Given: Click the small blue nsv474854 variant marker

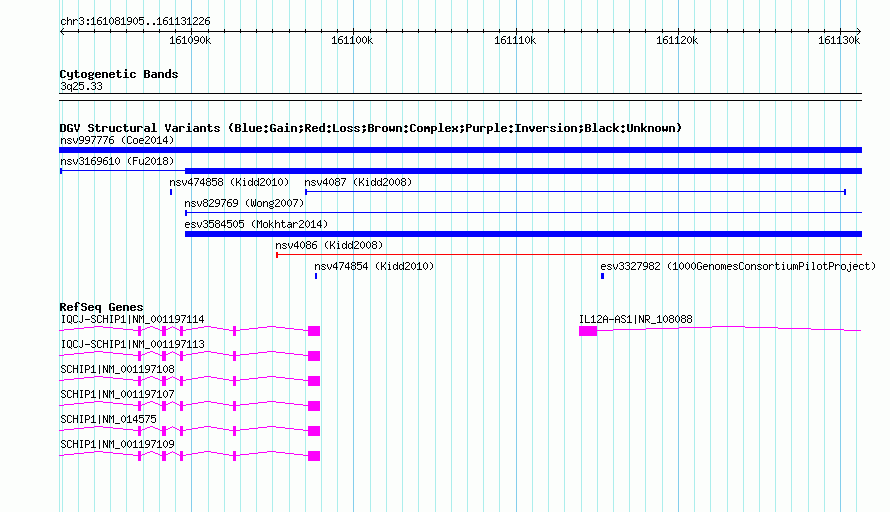Looking at the screenshot, I should pyautogui.click(x=316, y=276).
